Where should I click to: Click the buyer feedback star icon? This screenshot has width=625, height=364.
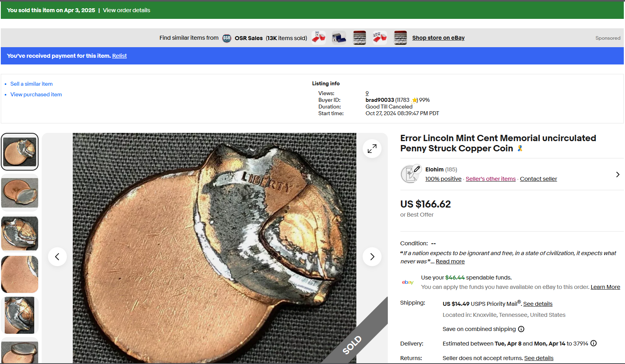415,100
